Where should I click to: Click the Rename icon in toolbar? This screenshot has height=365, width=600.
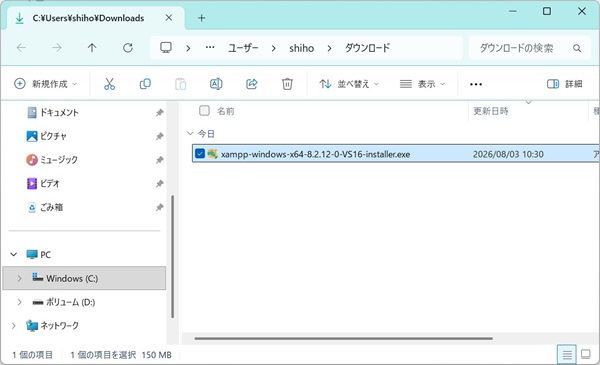click(x=216, y=84)
